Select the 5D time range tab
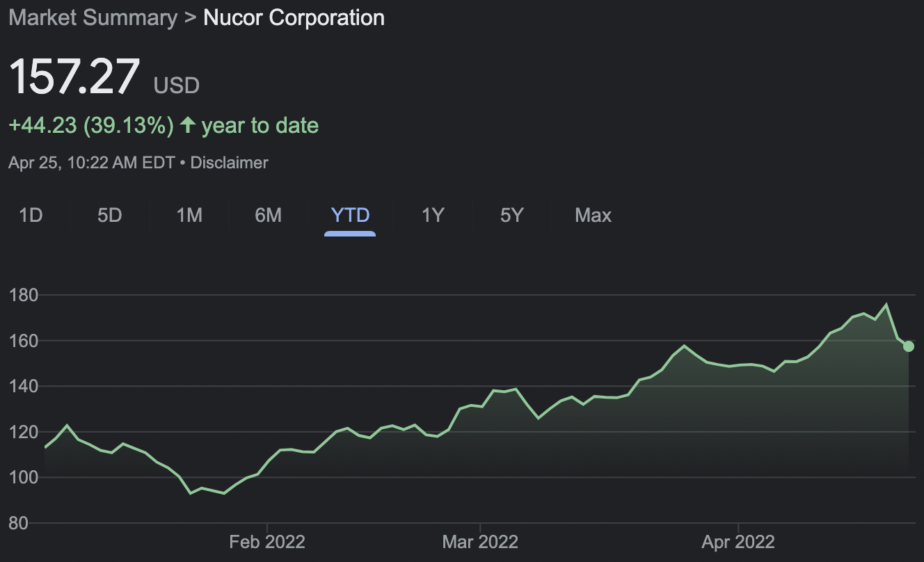Screen dimensions: 924x562 tap(110, 216)
